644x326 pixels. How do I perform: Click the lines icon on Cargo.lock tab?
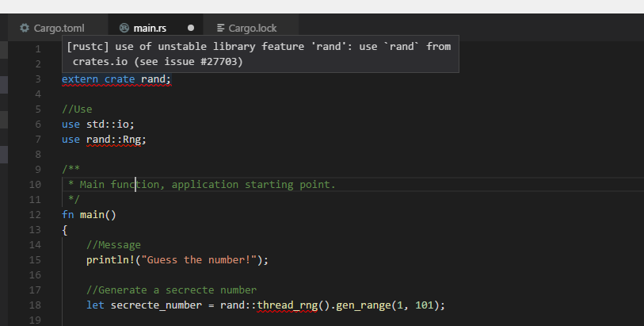coord(220,28)
